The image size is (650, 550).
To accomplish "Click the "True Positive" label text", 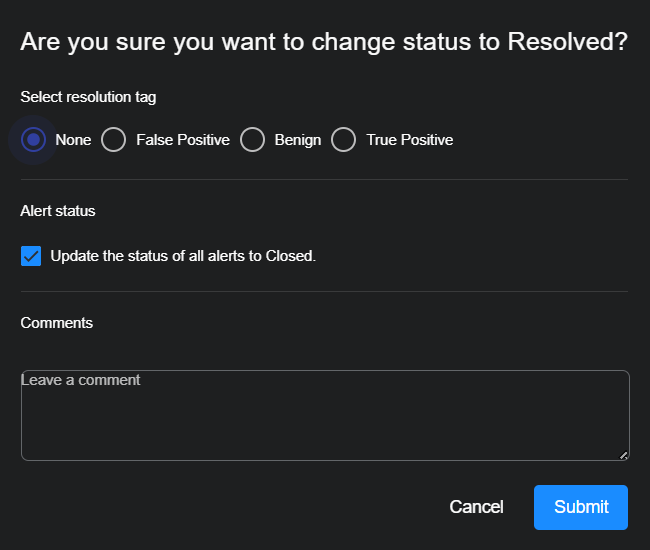I will tap(410, 140).
